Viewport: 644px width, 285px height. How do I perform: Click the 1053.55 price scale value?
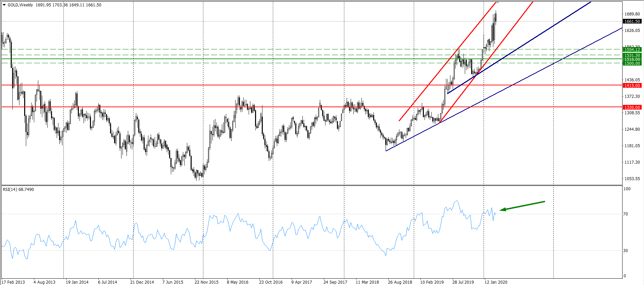(632, 179)
